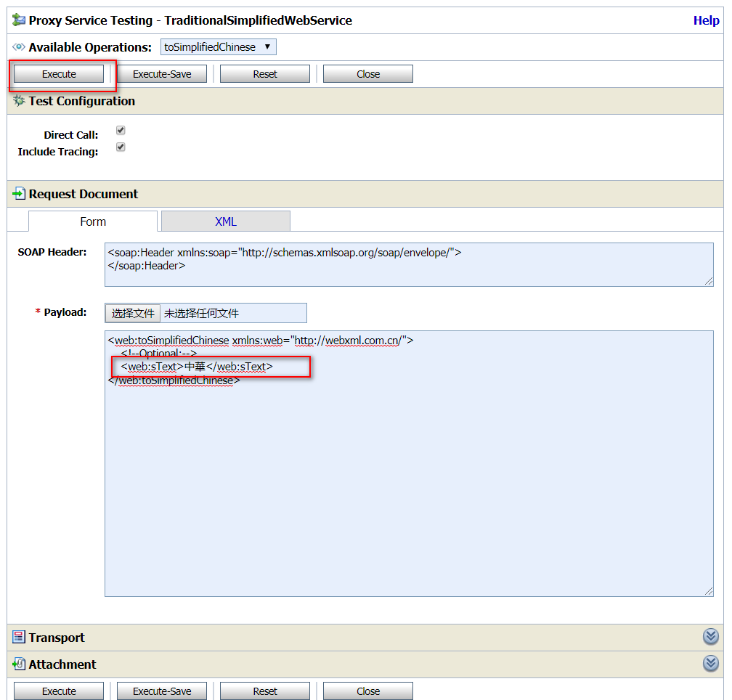This screenshot has height=700, width=732.
Task: Click the Payload text area resize handle
Action: [709, 591]
